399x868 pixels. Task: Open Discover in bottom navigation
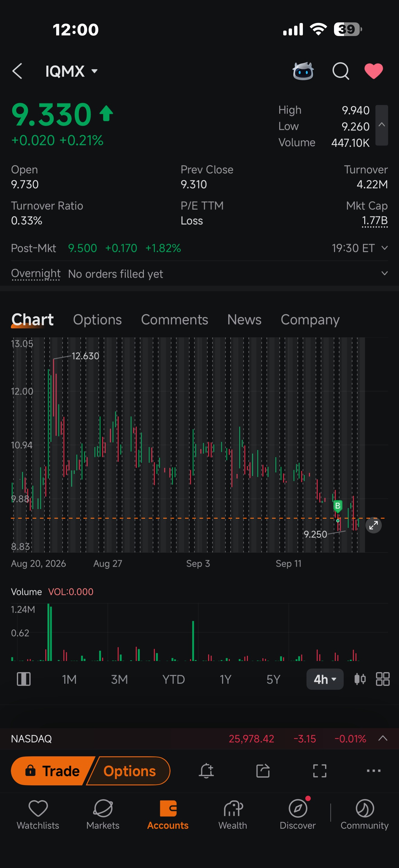tap(298, 815)
